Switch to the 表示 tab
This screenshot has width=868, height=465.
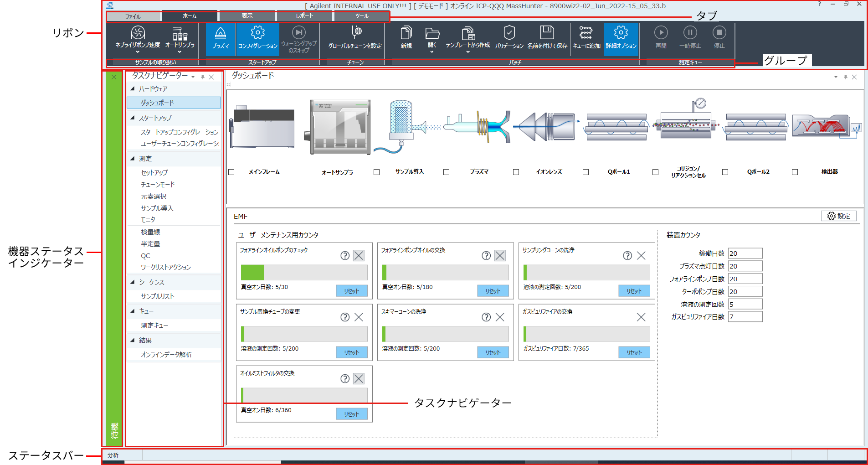[x=247, y=16]
